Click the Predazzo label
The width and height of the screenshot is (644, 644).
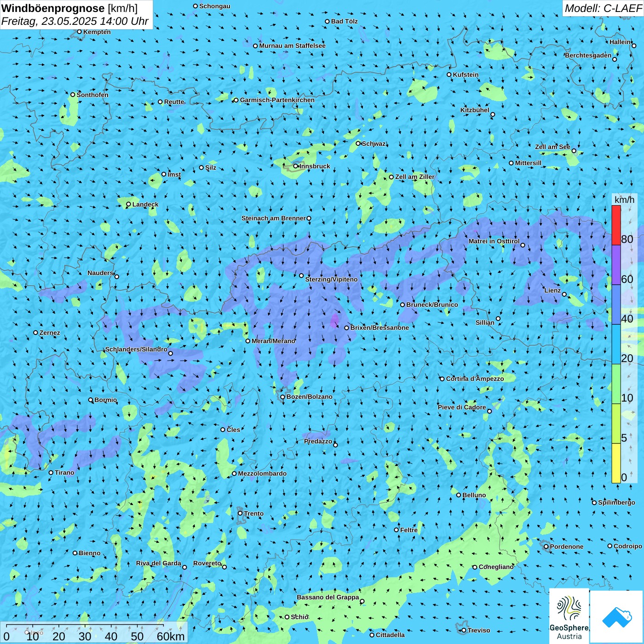318,441
